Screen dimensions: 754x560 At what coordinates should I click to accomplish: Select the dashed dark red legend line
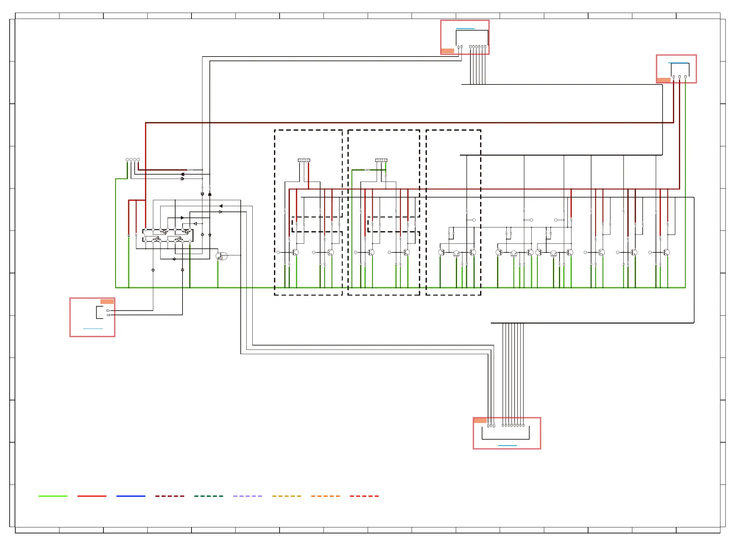click(x=170, y=496)
